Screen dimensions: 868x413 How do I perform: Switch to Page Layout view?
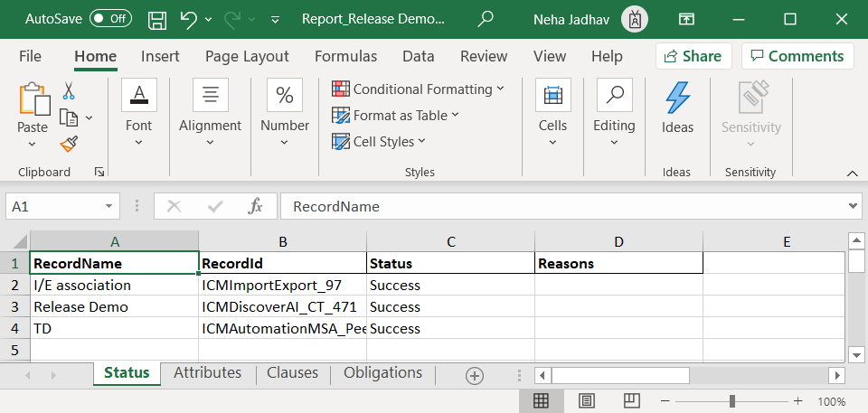pyautogui.click(x=586, y=400)
